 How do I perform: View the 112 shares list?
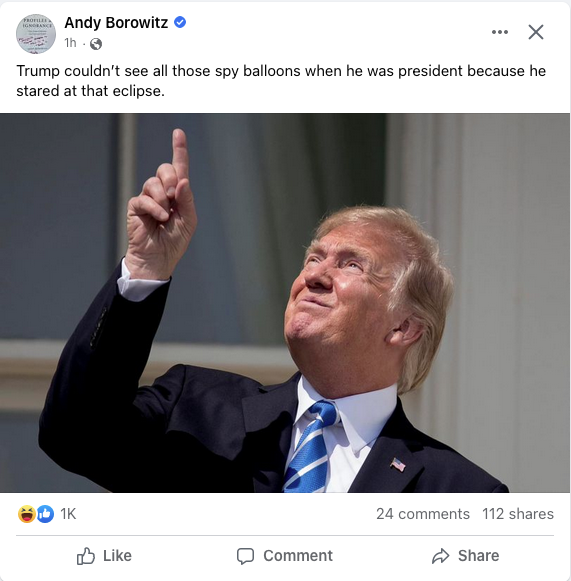518,514
